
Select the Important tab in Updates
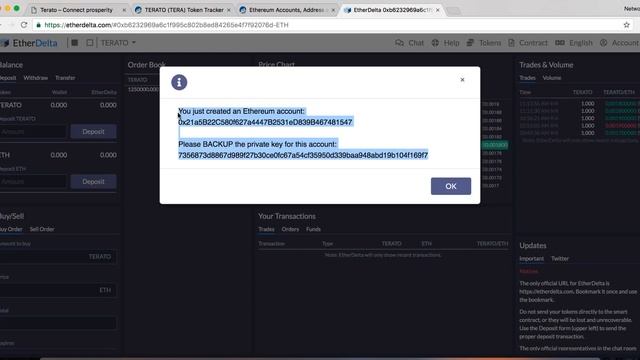click(531, 258)
